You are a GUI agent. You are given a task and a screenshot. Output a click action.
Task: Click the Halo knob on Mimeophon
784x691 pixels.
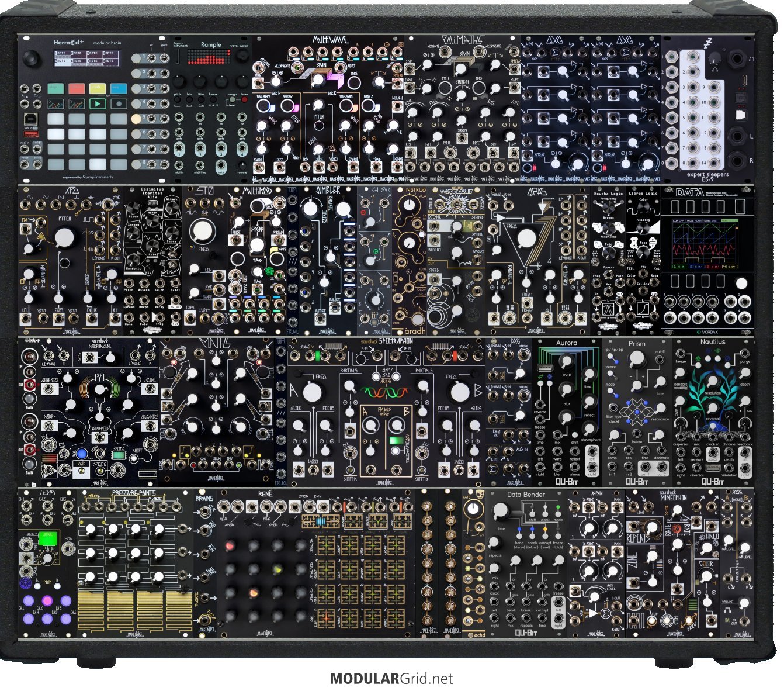click(x=707, y=549)
